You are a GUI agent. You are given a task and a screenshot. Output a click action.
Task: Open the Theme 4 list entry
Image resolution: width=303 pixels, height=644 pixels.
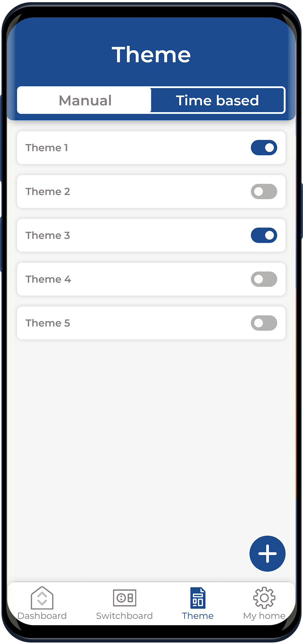[48, 279]
